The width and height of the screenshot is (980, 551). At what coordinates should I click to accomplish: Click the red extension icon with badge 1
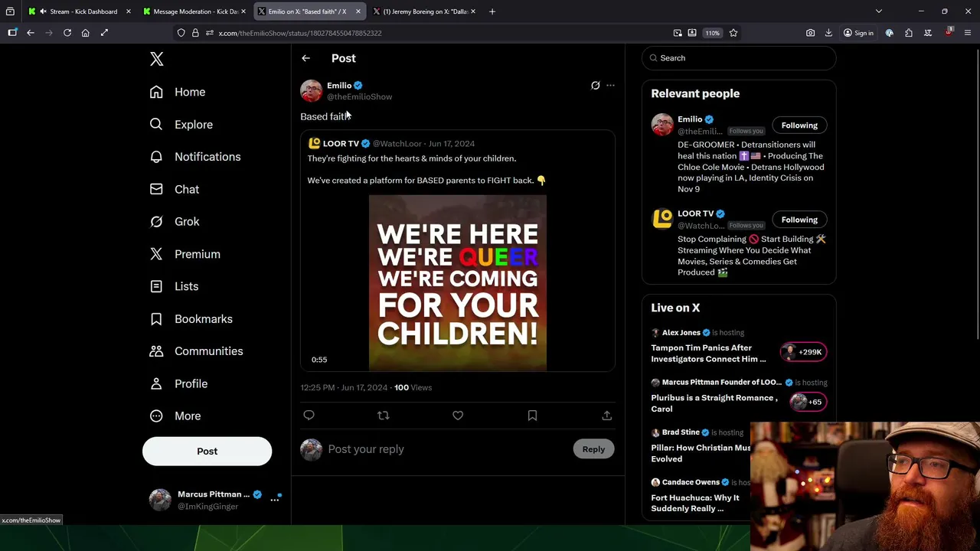pyautogui.click(x=949, y=33)
